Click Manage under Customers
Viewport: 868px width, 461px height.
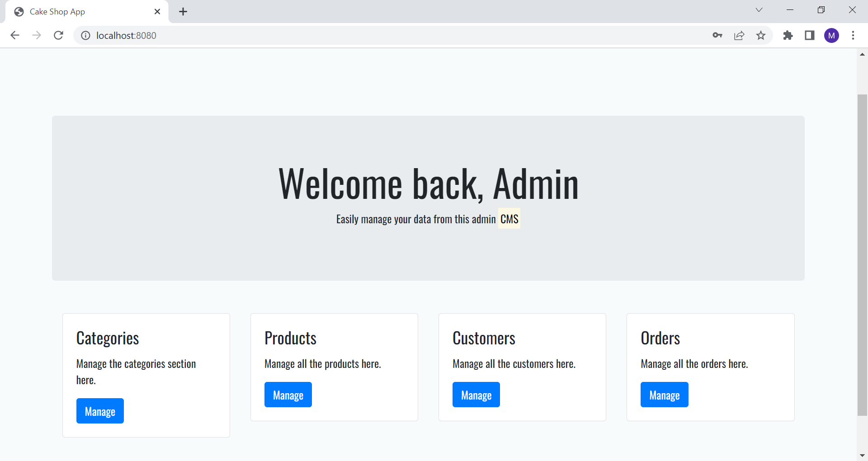click(x=476, y=395)
